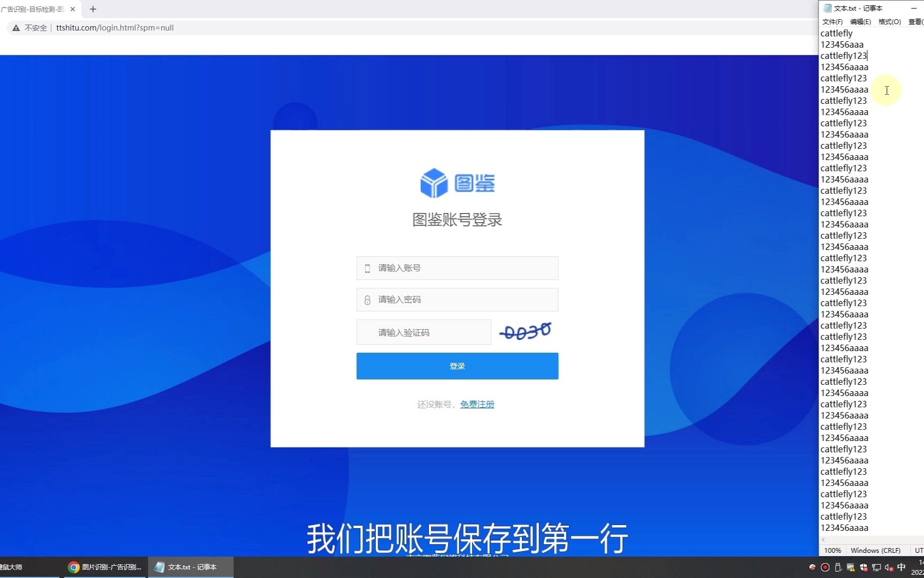Open Windows Security shield tray icon
Screen dimensions: 924x578
click(864, 567)
